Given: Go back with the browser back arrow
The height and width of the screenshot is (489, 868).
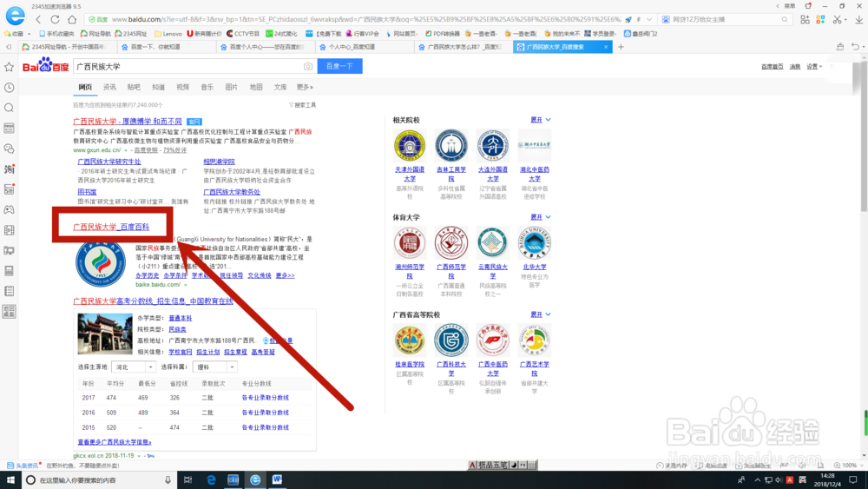Looking at the screenshot, I should coord(38,19).
